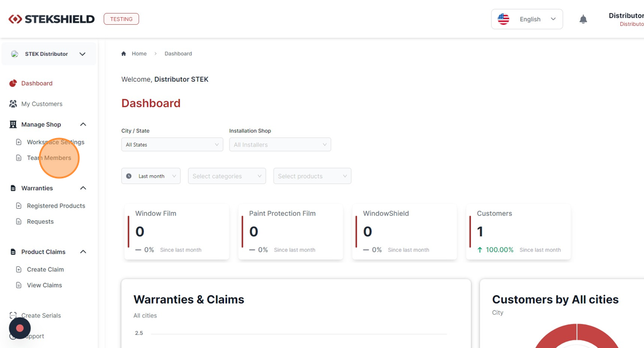
Task: Open the Select categories dropdown
Action: pyautogui.click(x=227, y=176)
